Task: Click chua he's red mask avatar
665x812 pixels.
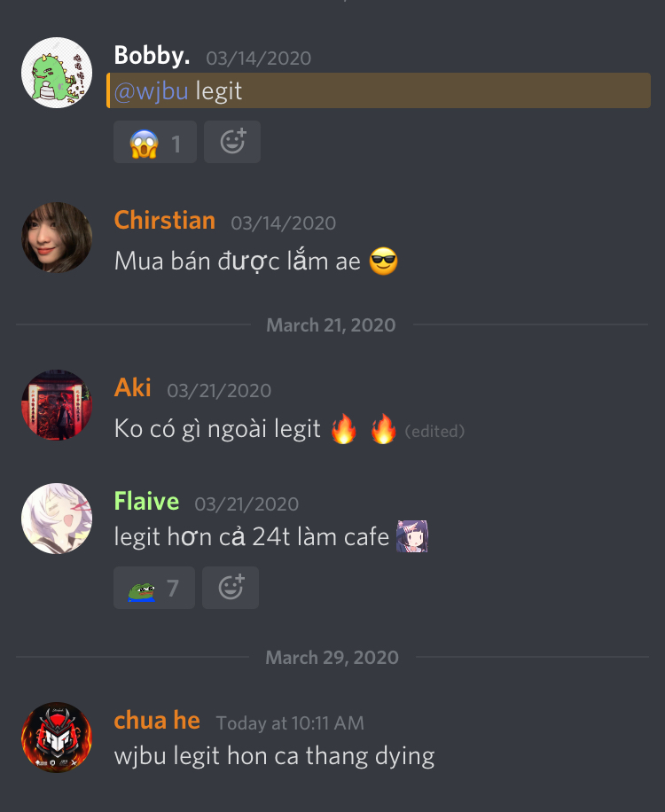Action: 57,738
